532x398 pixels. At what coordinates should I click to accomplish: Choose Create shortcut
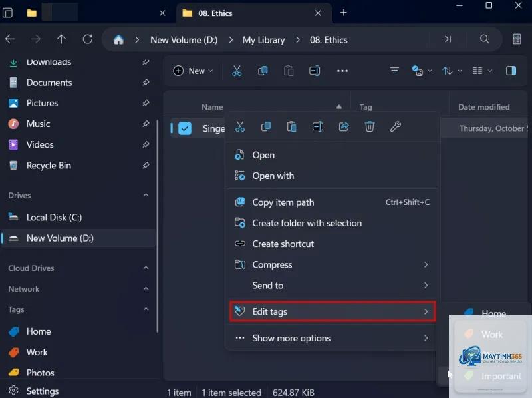332,244
